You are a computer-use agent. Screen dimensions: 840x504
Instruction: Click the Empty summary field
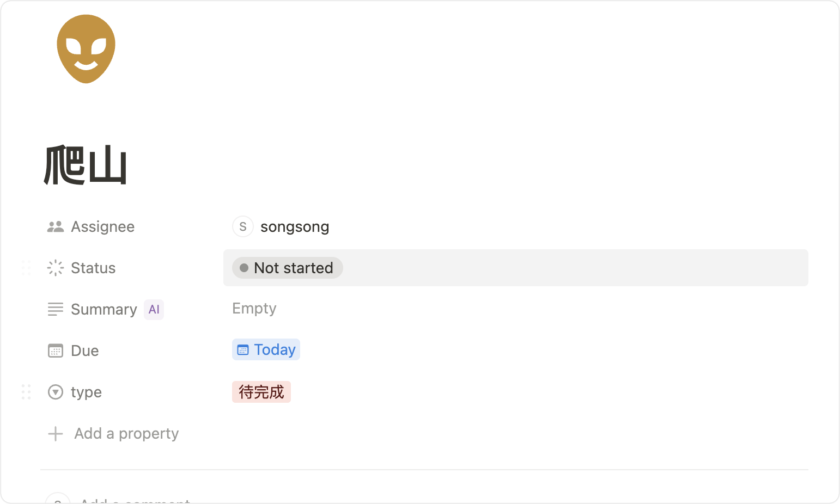[x=254, y=309]
